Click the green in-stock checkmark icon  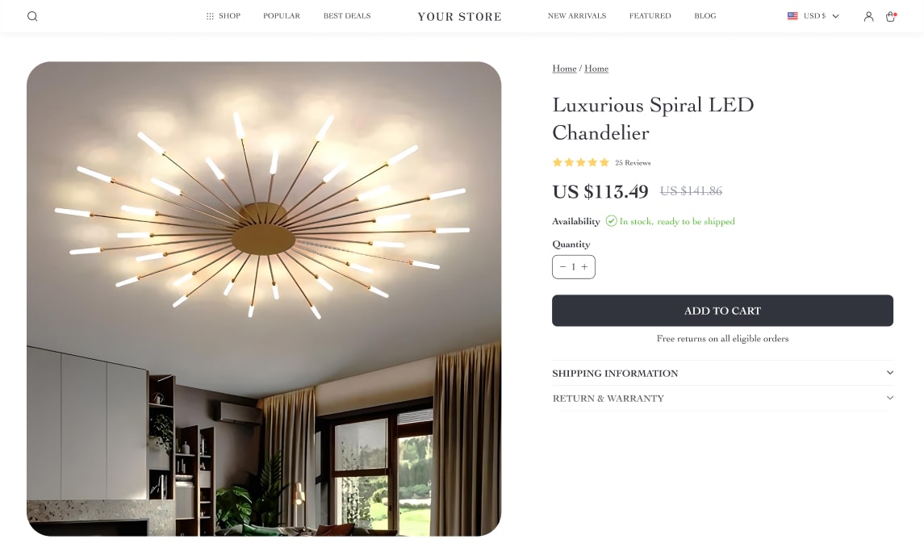(611, 221)
